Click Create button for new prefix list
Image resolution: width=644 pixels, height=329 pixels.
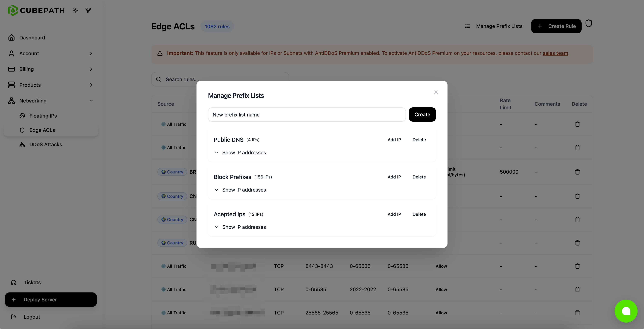click(422, 115)
